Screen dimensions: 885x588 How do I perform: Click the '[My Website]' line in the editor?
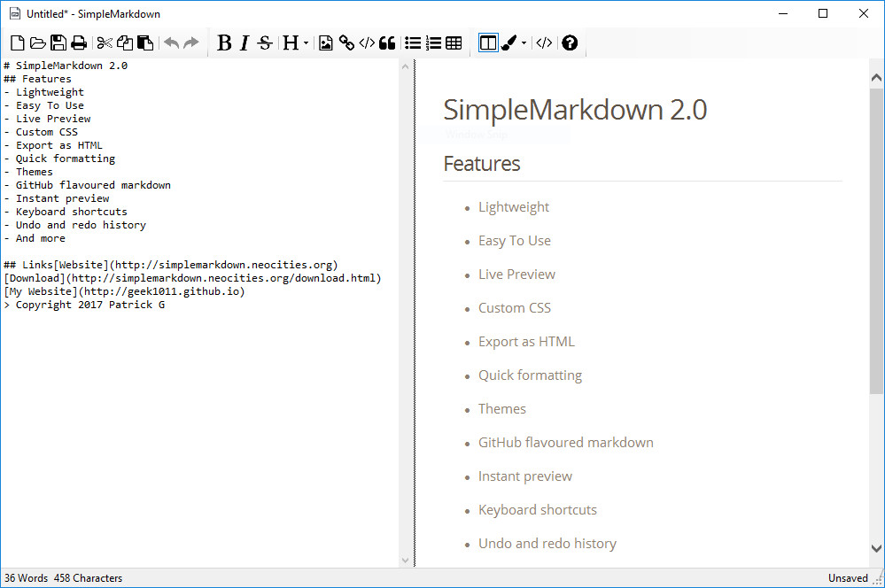pos(125,291)
